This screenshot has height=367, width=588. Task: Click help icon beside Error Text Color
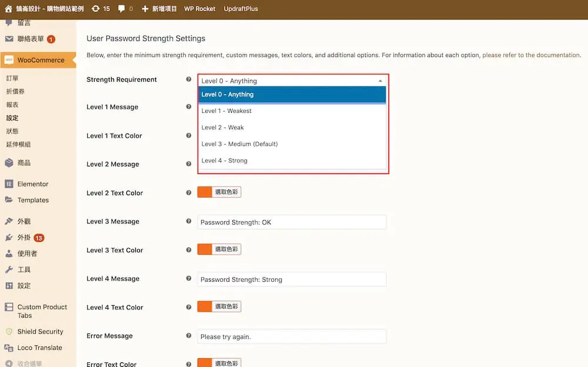click(189, 364)
